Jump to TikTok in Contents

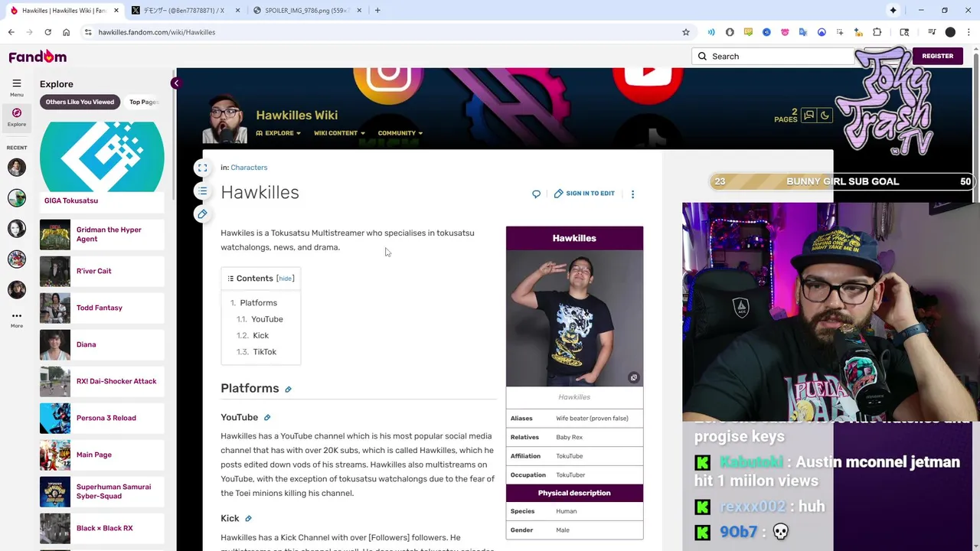(264, 352)
